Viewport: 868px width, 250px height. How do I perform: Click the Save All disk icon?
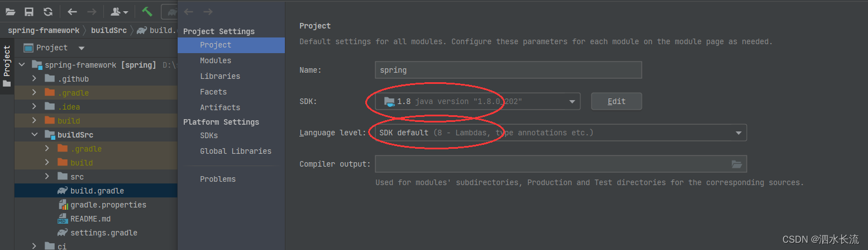pyautogui.click(x=29, y=12)
